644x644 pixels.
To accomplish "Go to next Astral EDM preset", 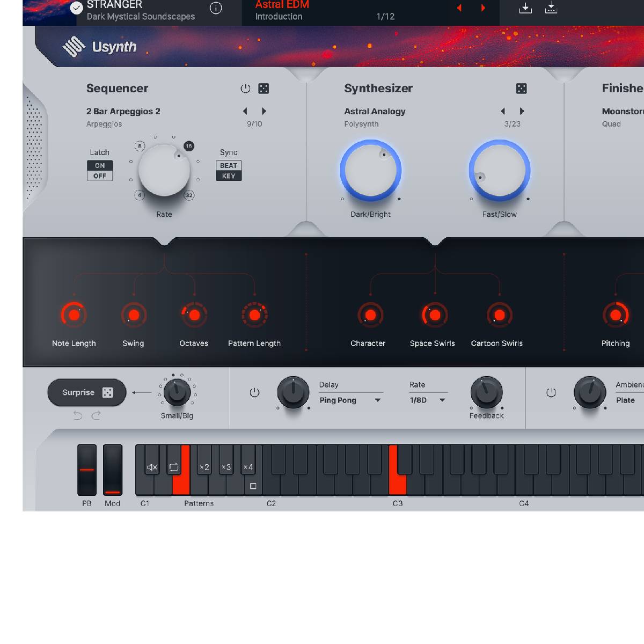I will [x=483, y=8].
